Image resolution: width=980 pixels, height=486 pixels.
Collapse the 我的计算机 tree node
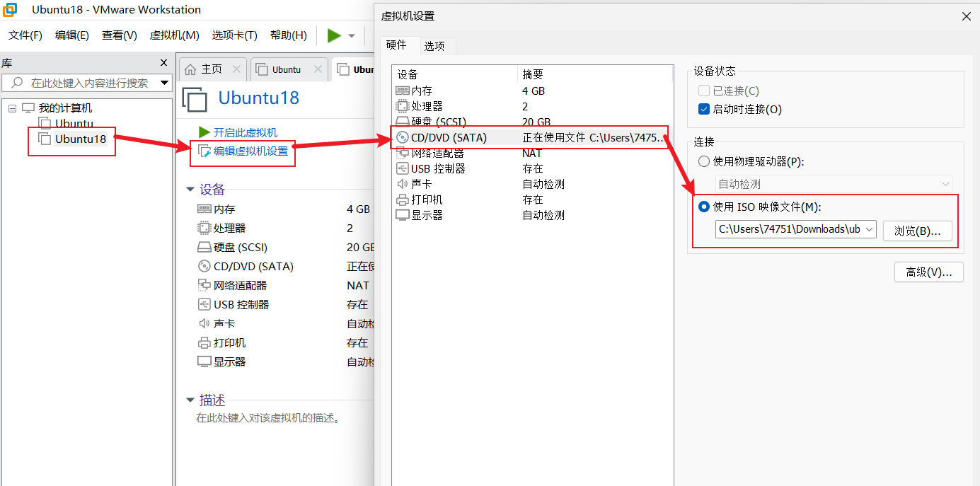pos(13,108)
